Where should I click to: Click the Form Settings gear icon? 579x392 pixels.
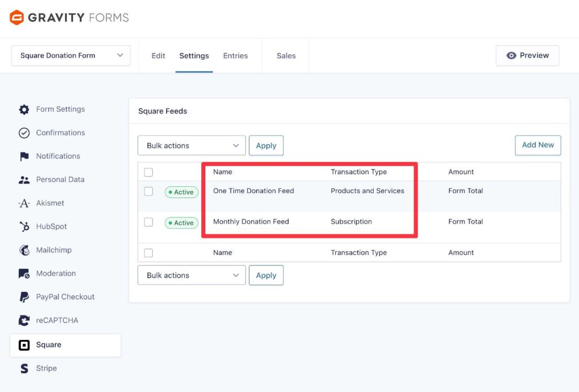coord(24,110)
